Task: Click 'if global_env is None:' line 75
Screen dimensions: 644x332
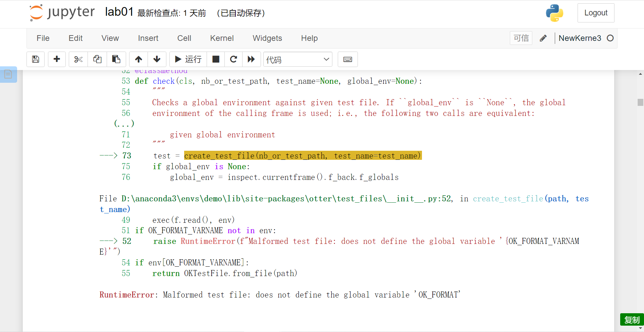Action: (201, 167)
